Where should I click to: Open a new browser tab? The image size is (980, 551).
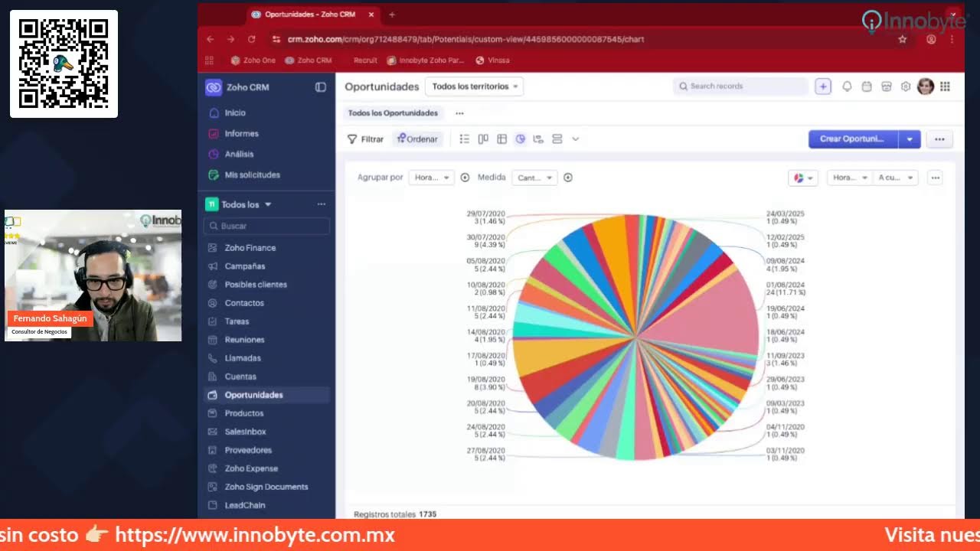(x=392, y=15)
